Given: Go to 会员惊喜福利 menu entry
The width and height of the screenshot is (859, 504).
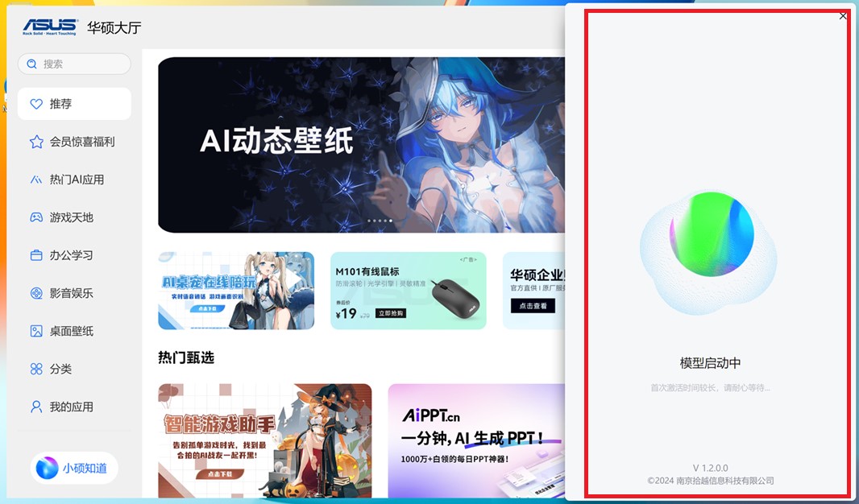Looking at the screenshot, I should (74, 142).
